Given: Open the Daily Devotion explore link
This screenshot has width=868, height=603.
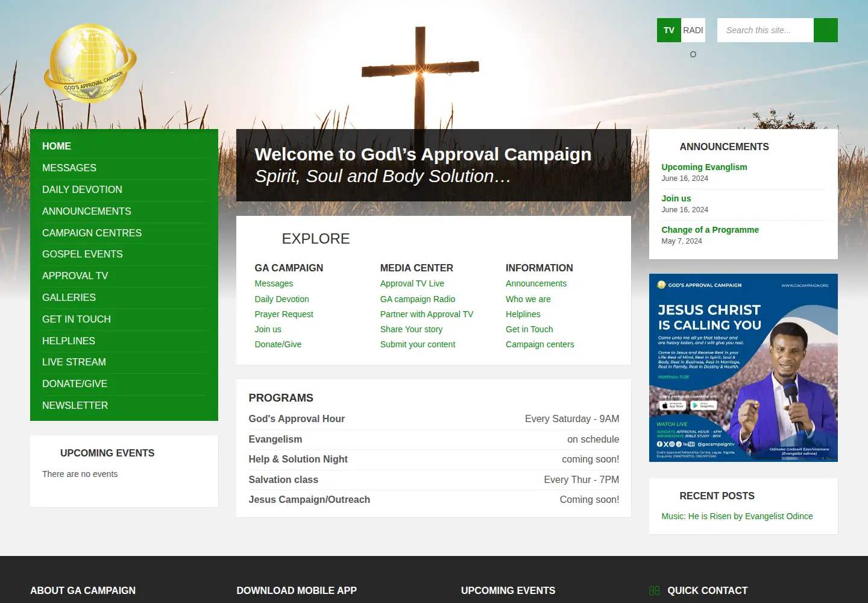Looking at the screenshot, I should [x=281, y=299].
